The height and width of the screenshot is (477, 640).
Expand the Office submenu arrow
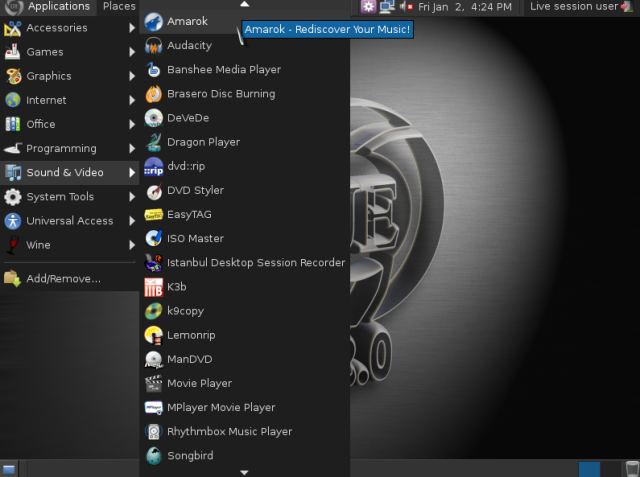click(132, 124)
